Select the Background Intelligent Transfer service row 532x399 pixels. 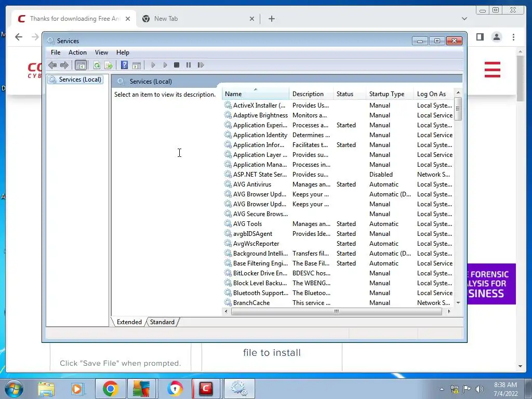pyautogui.click(x=338, y=253)
